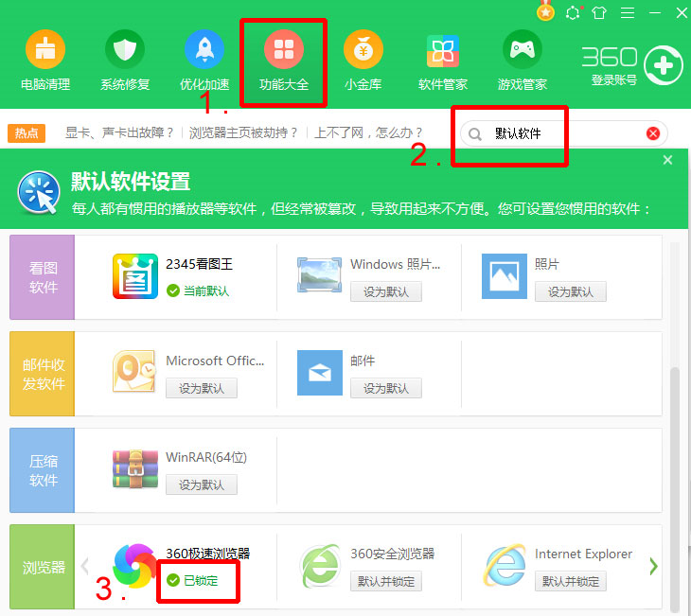
Task: Open hot topic 浏览器主页被劫持？
Action: [x=243, y=132]
